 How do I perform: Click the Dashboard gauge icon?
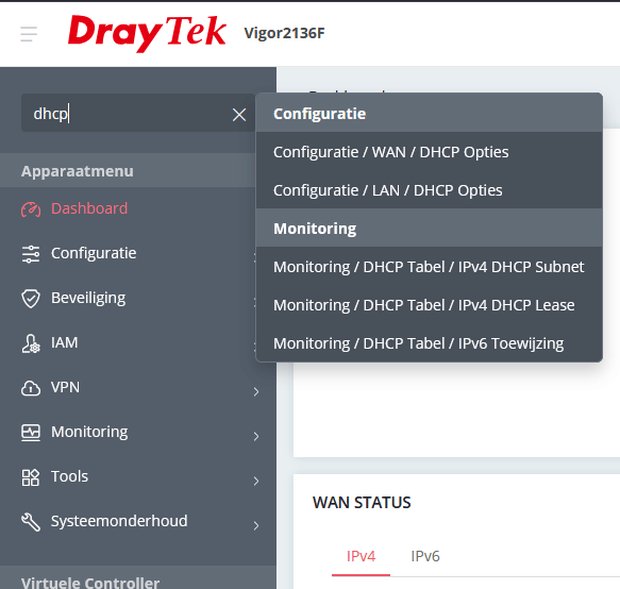click(31, 209)
